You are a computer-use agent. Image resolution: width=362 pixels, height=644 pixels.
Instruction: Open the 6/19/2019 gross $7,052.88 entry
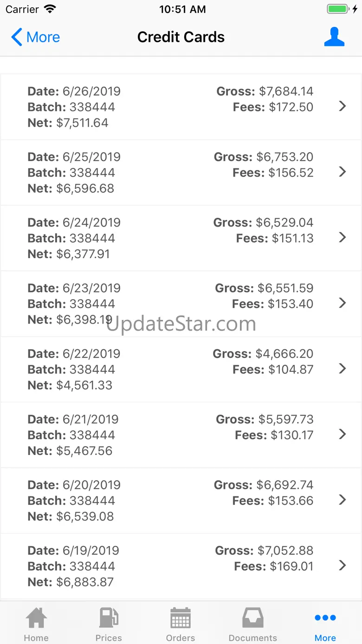[181, 566]
